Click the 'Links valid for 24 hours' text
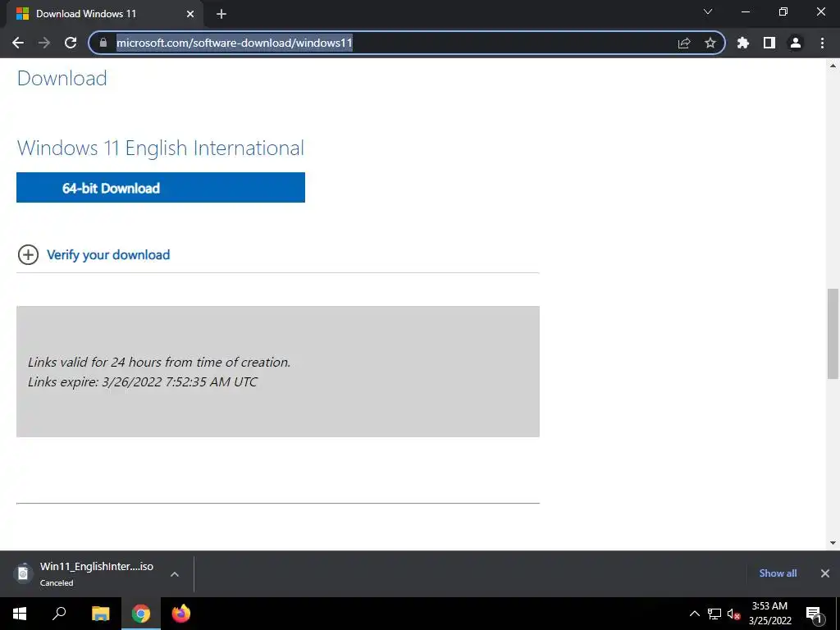The height and width of the screenshot is (630, 840). [159, 362]
